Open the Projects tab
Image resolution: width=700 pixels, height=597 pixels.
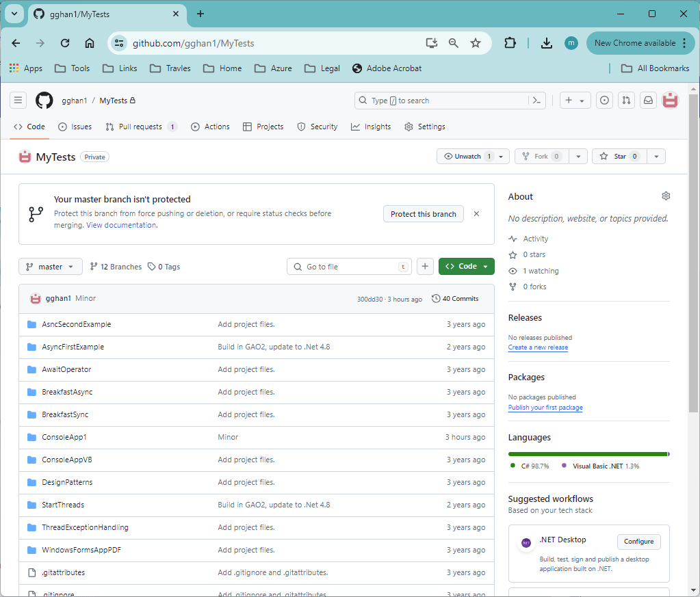tap(263, 127)
